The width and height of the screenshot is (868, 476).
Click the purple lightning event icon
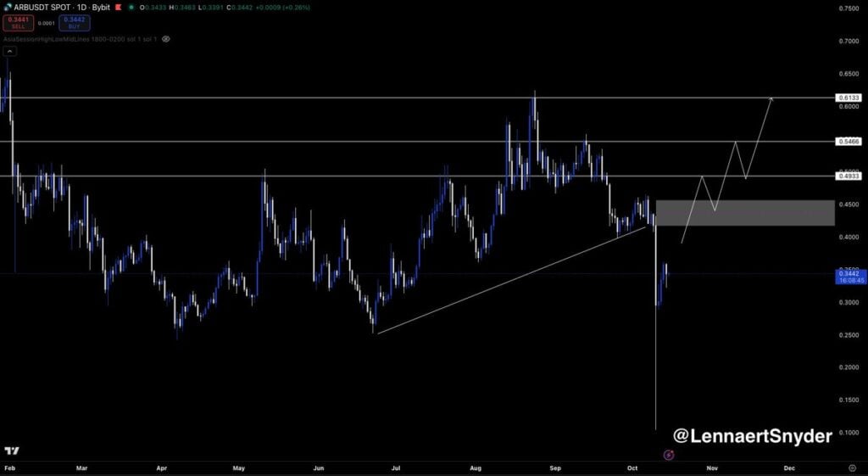(x=668, y=455)
